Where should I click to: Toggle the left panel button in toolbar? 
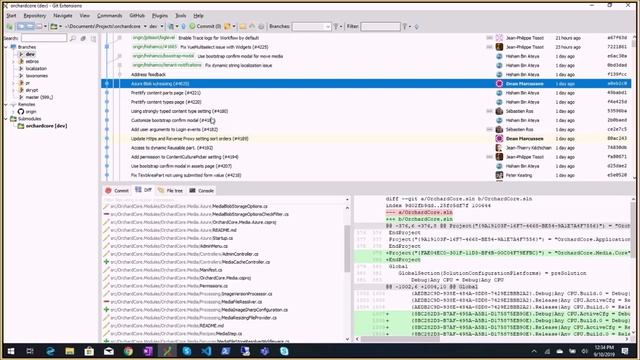[21, 26]
